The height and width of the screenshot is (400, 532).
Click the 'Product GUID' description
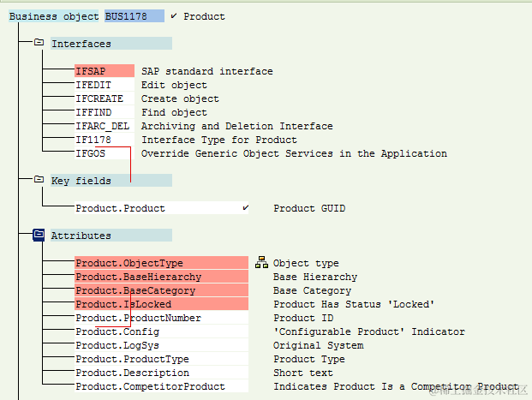[309, 208]
